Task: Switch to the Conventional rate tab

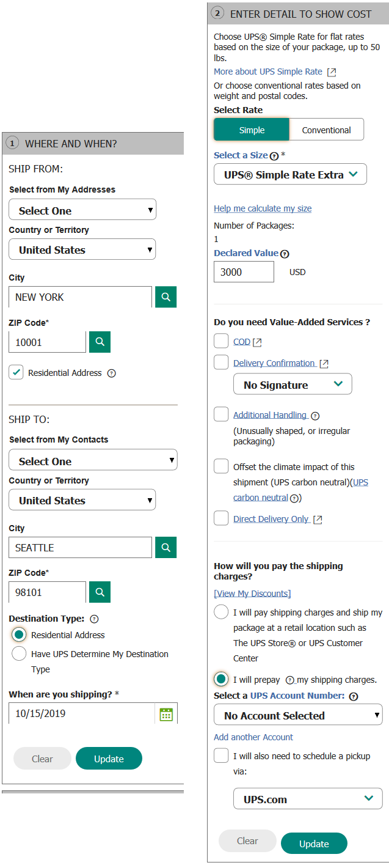Action: [x=326, y=129]
